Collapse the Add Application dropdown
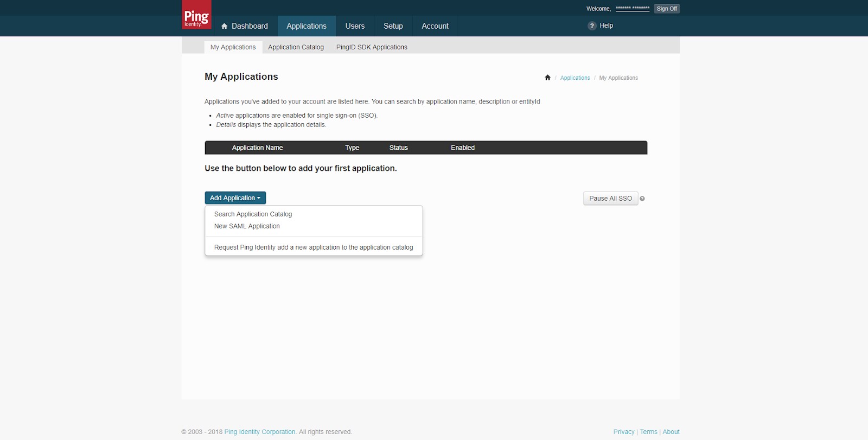 click(x=235, y=198)
